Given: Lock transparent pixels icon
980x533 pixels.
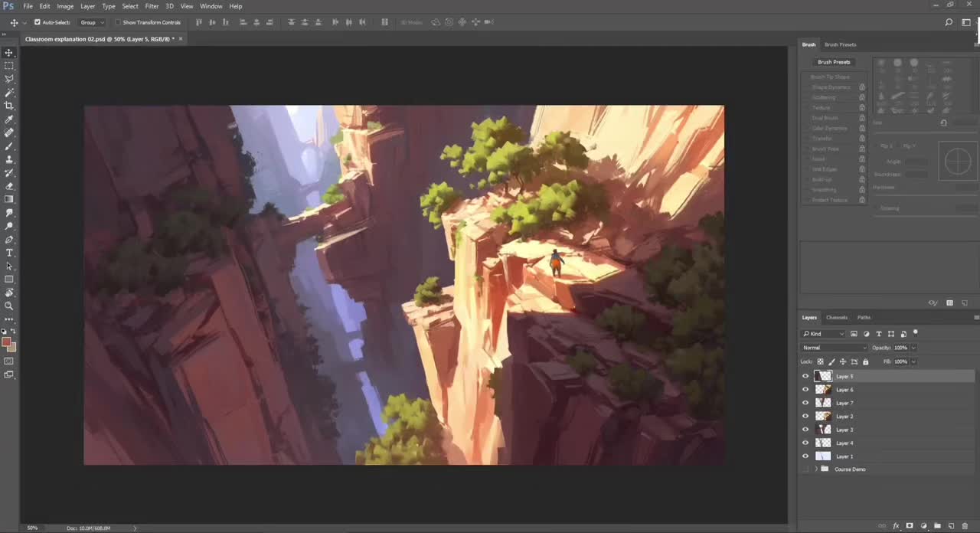Looking at the screenshot, I should click(x=821, y=361).
